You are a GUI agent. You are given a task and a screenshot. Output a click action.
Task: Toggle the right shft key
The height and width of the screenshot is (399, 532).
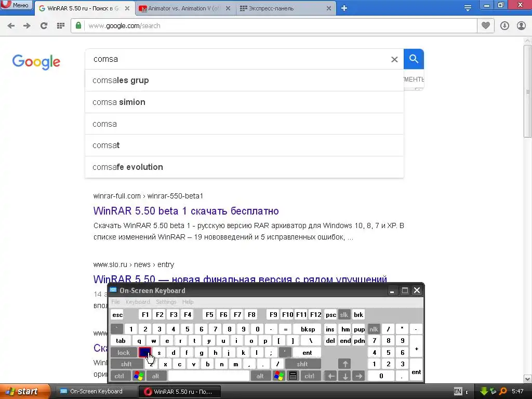[302, 364]
